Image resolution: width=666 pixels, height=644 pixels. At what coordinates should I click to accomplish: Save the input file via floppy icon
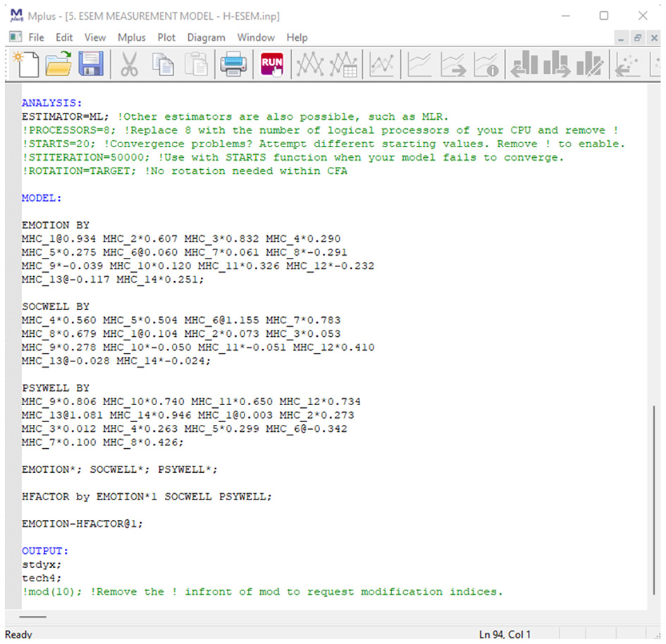(x=91, y=65)
